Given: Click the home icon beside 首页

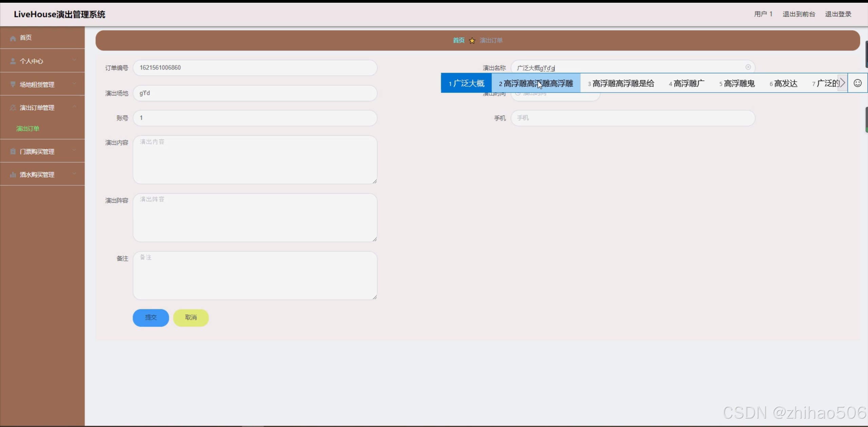Looking at the screenshot, I should [x=13, y=38].
